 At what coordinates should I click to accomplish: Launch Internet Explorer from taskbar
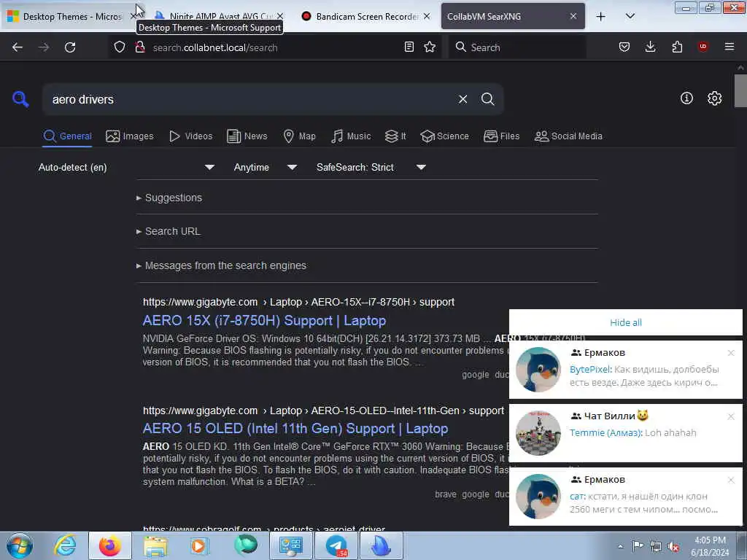point(65,545)
